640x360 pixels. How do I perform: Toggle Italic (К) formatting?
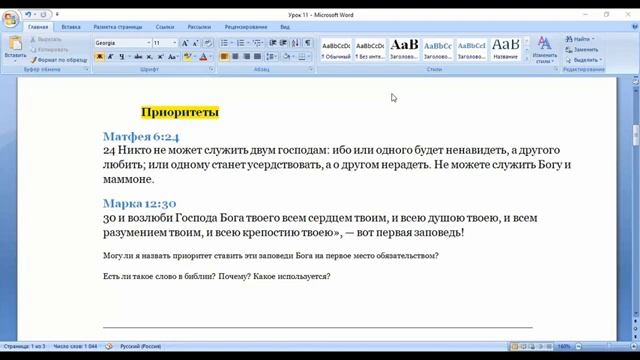tap(110, 57)
